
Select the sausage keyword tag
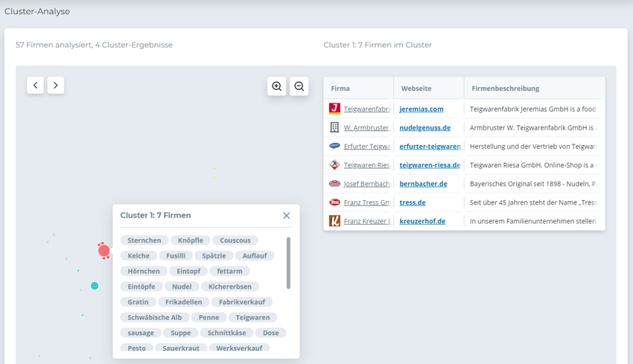click(x=141, y=333)
